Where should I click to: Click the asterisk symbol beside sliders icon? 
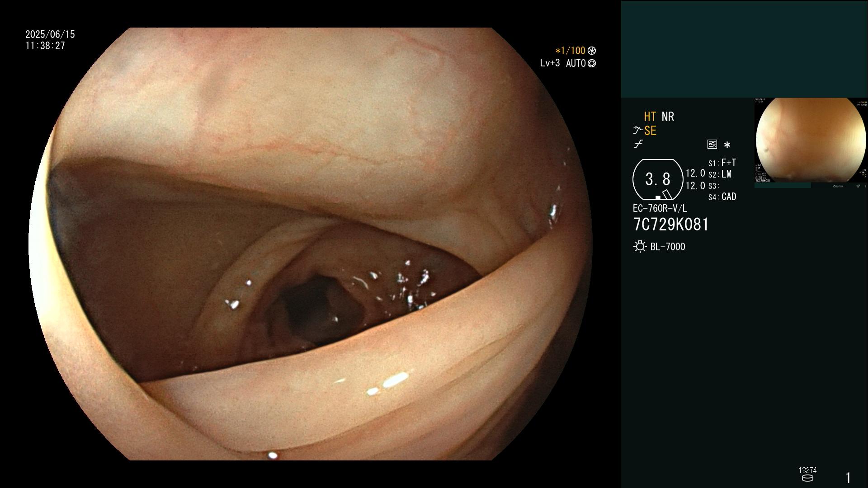pyautogui.click(x=727, y=145)
